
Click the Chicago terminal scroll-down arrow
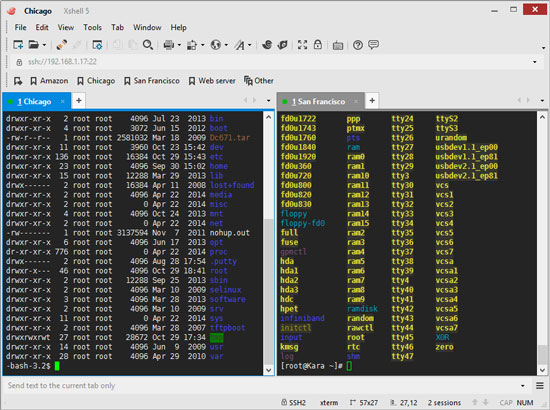tap(269, 370)
